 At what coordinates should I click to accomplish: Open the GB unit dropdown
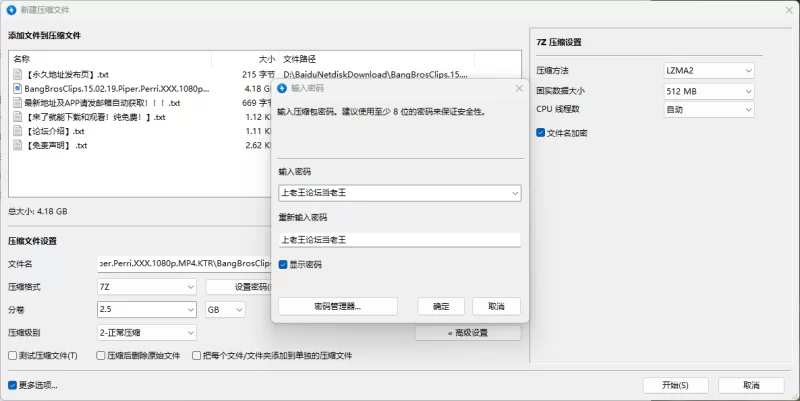pyautogui.click(x=225, y=310)
